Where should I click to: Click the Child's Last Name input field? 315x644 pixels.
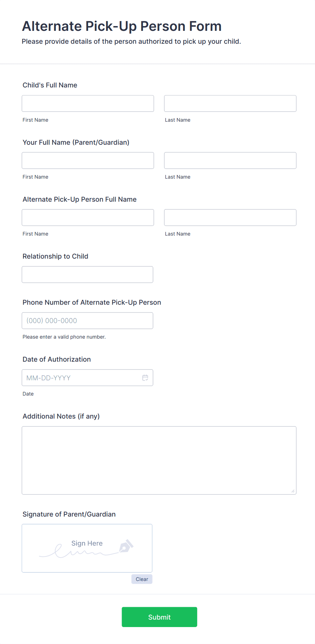[230, 103]
